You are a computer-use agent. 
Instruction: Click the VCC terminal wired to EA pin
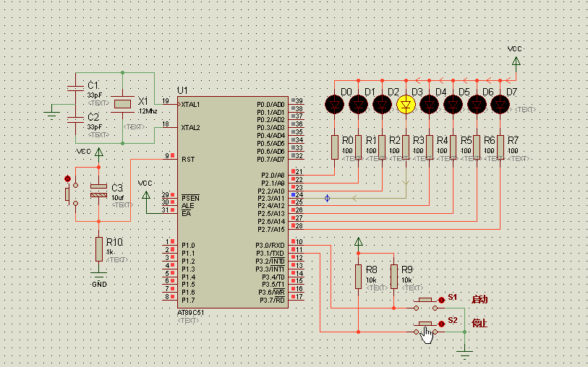coord(146,195)
